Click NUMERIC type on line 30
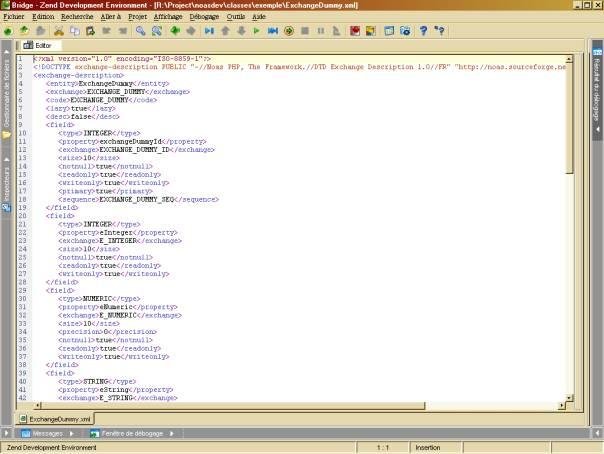Image resolution: width=604 pixels, height=454 pixels. (x=97, y=299)
